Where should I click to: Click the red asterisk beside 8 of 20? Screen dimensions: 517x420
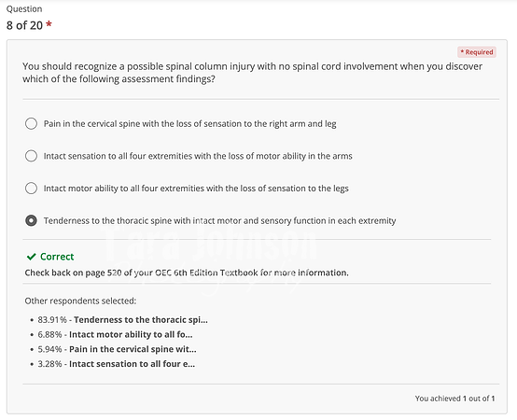point(49,24)
